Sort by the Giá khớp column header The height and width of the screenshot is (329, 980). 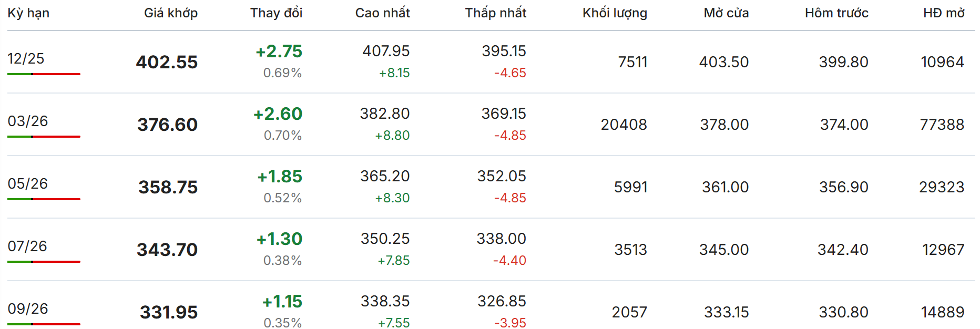[x=171, y=13]
